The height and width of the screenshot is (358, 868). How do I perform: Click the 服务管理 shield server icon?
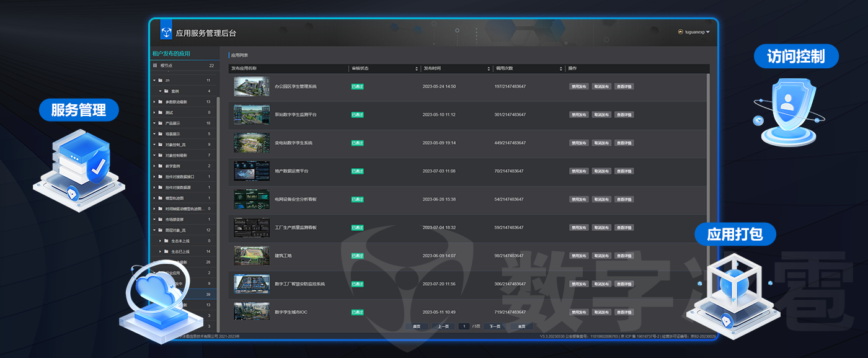pyautogui.click(x=79, y=164)
